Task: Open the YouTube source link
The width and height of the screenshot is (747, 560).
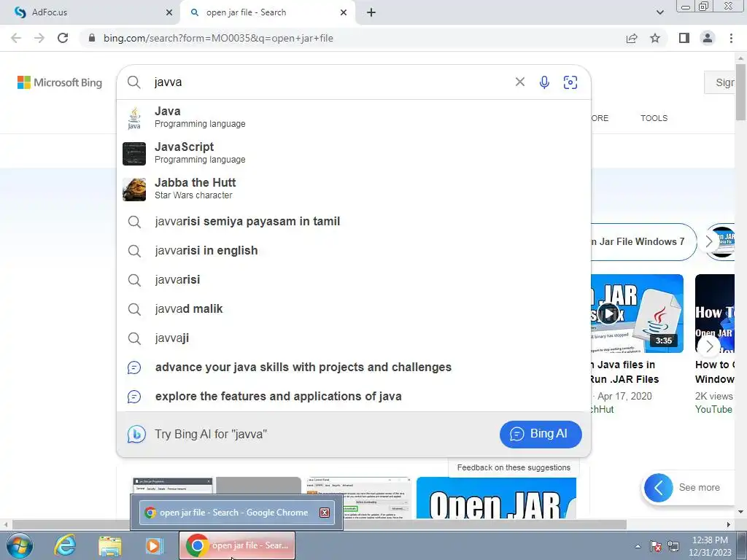Action: 713,410
